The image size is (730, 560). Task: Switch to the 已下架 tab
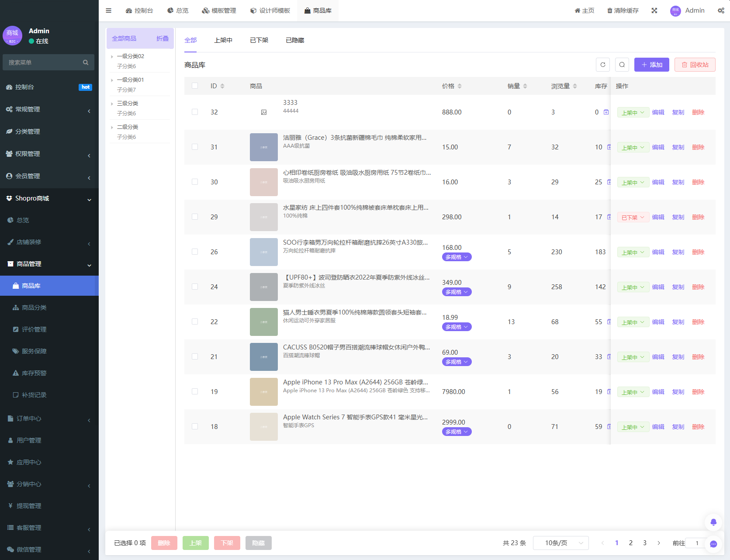[259, 40]
